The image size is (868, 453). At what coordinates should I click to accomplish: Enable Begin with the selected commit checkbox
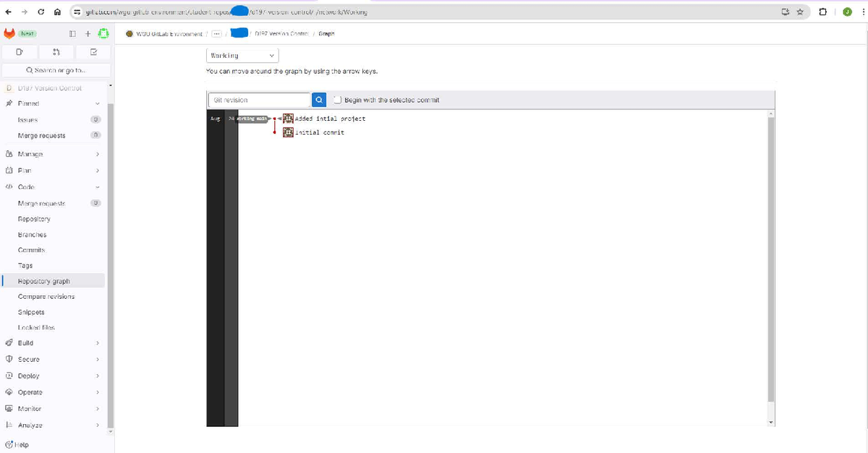[337, 100]
